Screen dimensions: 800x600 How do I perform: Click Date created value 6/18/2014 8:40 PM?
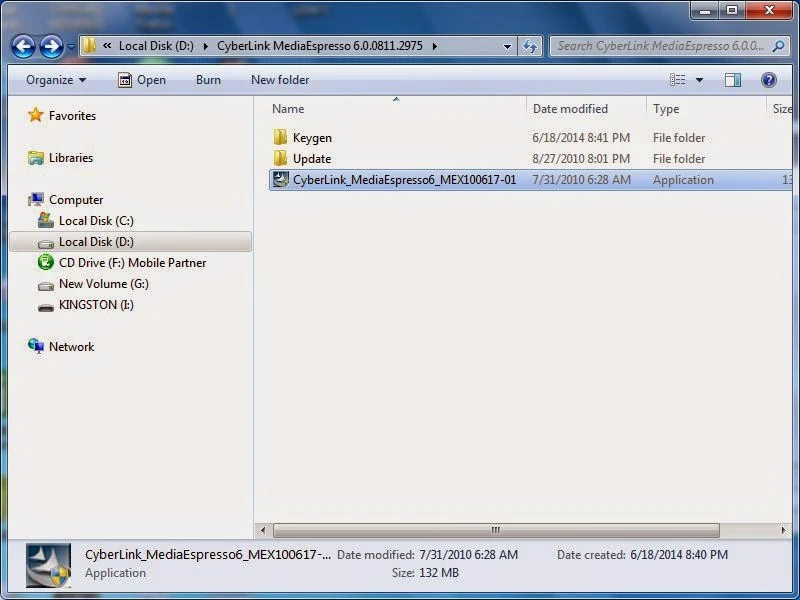pos(679,555)
